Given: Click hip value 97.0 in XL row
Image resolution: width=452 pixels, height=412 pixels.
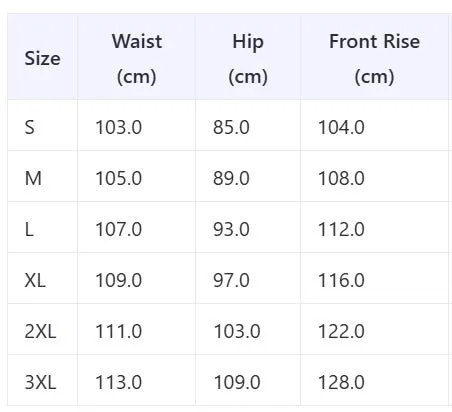Looking at the screenshot, I should point(231,280).
